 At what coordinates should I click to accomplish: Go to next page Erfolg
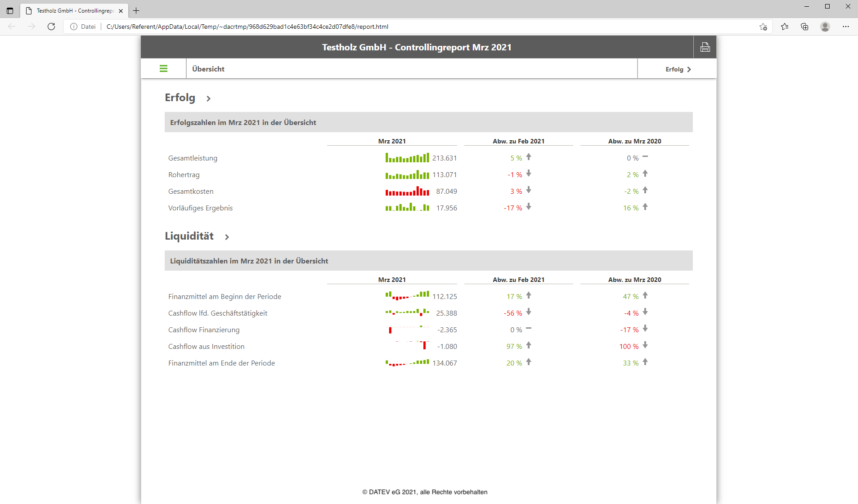click(x=678, y=69)
